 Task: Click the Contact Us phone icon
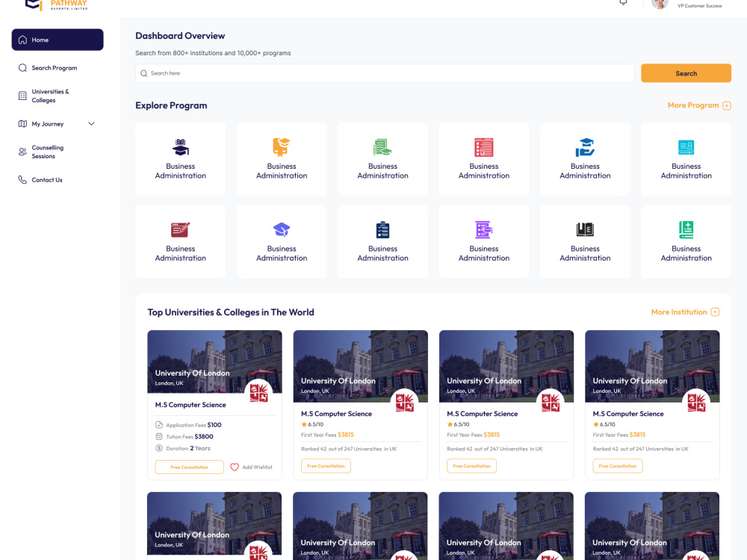point(22,180)
